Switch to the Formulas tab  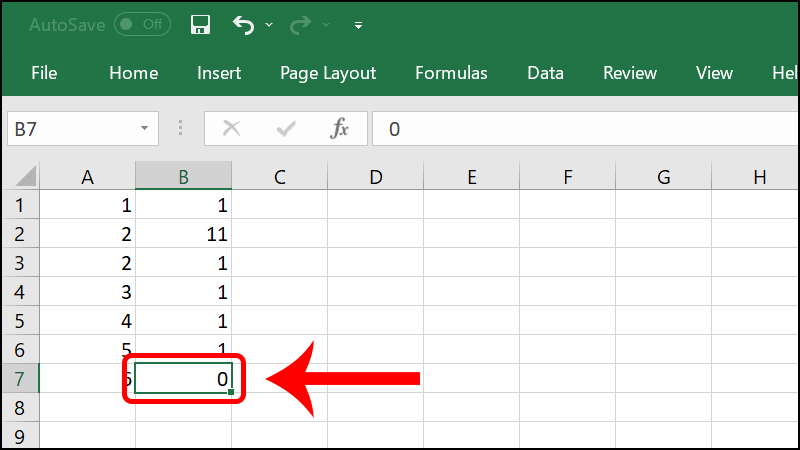[451, 73]
